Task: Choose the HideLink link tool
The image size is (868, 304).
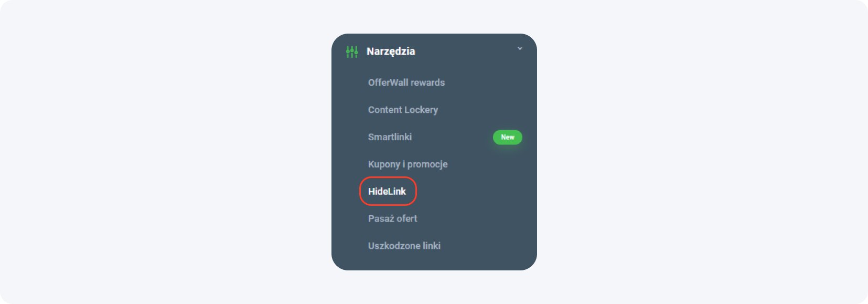Action: (387, 192)
